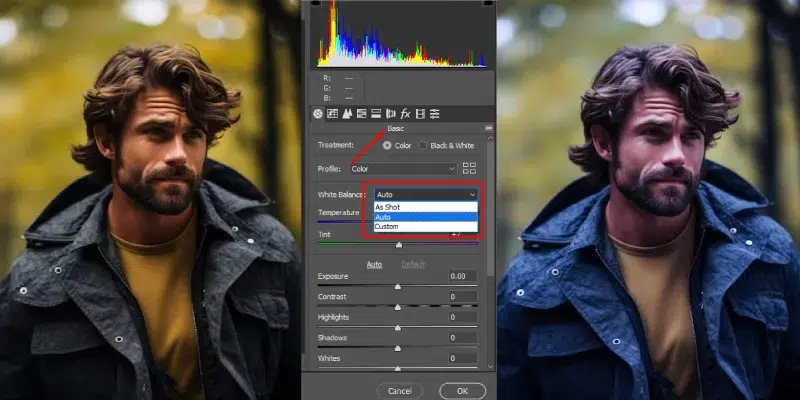Viewport: 800px width, 400px height.
Task: Click the Whites value field
Action: [463, 358]
